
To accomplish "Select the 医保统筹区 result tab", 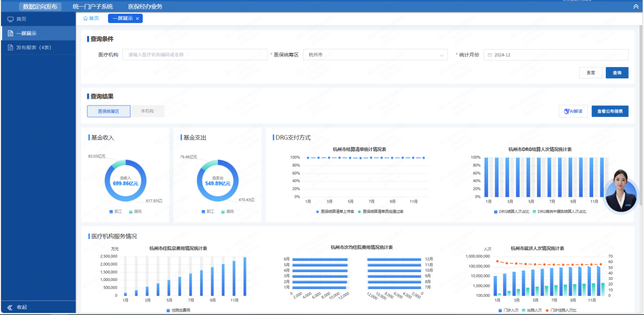I will [109, 111].
